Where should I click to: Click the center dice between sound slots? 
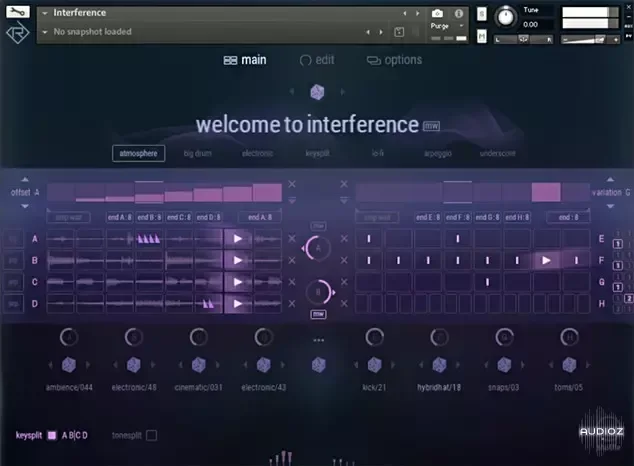point(319,365)
